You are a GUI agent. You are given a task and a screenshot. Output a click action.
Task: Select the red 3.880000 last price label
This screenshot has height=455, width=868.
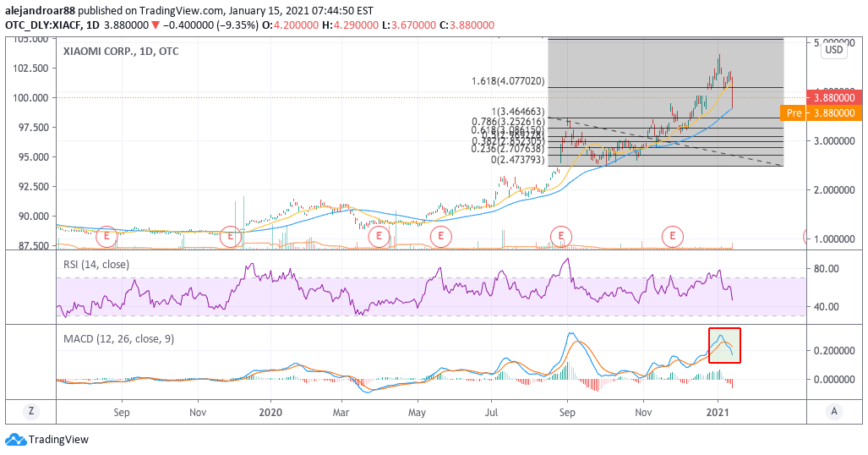coord(834,97)
